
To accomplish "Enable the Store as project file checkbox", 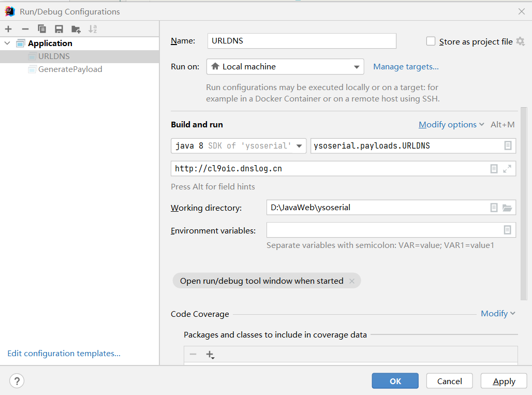I will click(x=431, y=41).
